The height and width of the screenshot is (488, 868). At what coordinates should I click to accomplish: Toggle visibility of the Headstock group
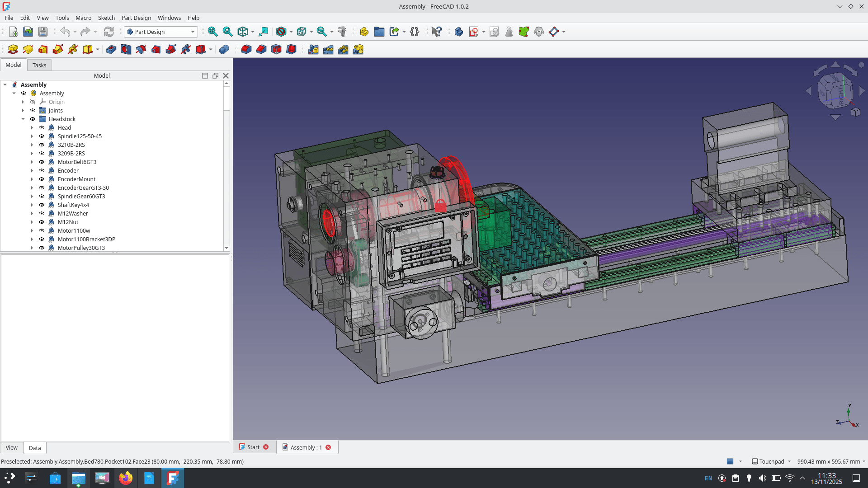pos(32,119)
